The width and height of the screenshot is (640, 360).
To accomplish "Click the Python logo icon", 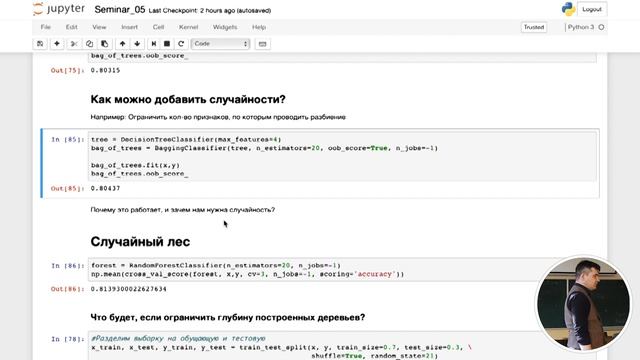I will [568, 9].
